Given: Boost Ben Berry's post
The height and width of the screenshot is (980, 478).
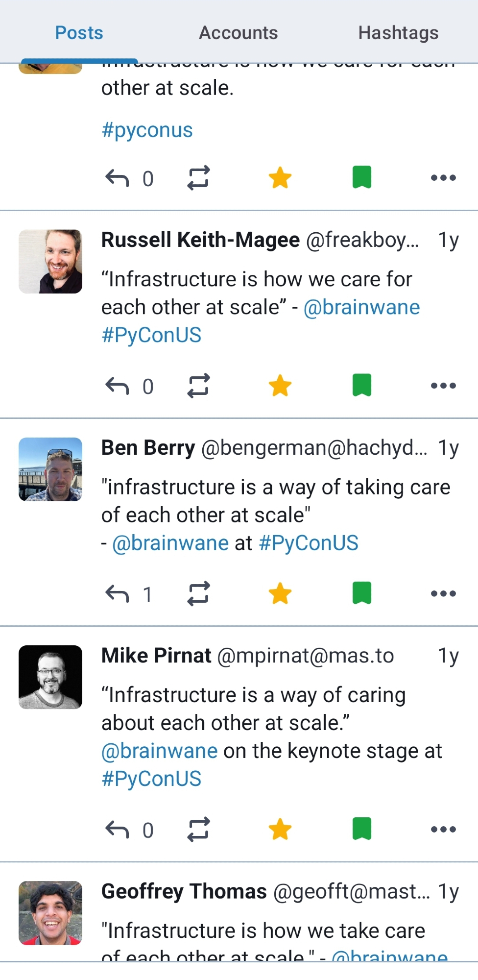Looking at the screenshot, I should [x=198, y=594].
